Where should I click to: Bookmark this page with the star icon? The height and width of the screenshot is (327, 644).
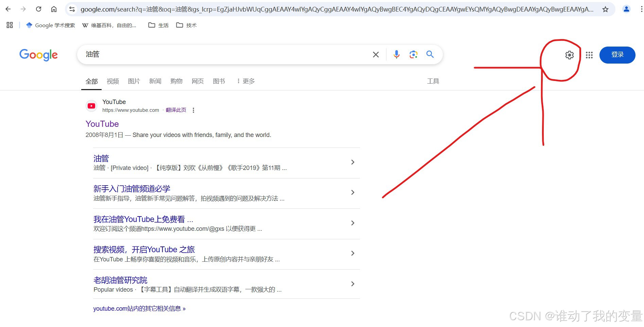[605, 10]
